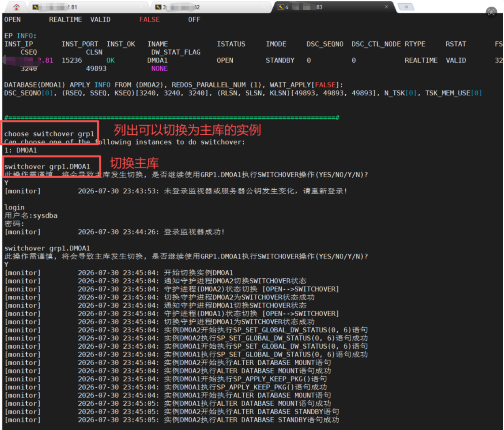Viewport: 504px width, 430px height.
Task: Close the session tab ending 83
Action: 386,7
